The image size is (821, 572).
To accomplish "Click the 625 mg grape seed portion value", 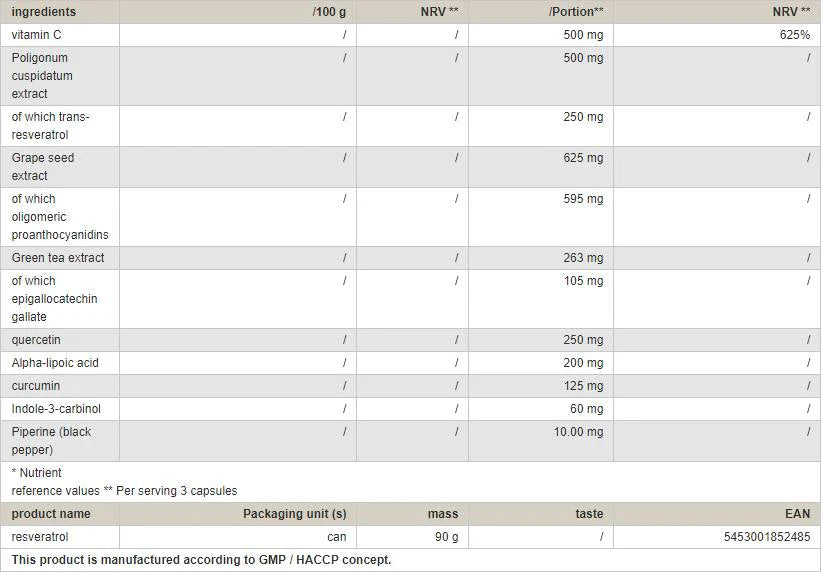I will [583, 158].
